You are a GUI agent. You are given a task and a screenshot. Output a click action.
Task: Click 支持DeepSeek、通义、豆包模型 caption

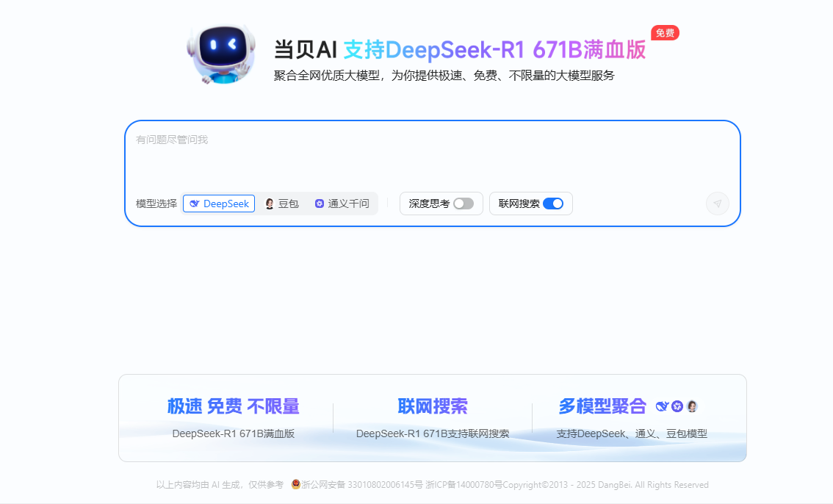(x=632, y=433)
